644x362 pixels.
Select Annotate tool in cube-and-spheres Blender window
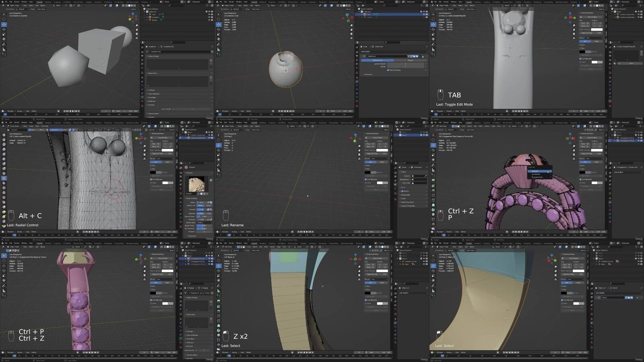(4, 44)
